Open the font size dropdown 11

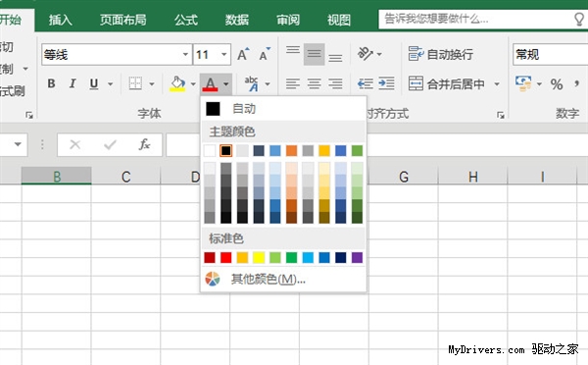(223, 54)
